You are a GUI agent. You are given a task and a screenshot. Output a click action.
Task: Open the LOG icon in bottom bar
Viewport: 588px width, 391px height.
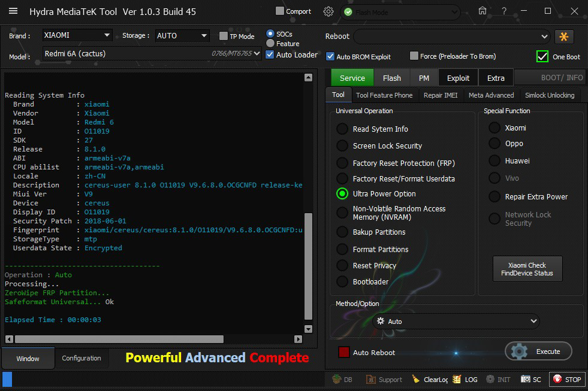tap(457, 379)
